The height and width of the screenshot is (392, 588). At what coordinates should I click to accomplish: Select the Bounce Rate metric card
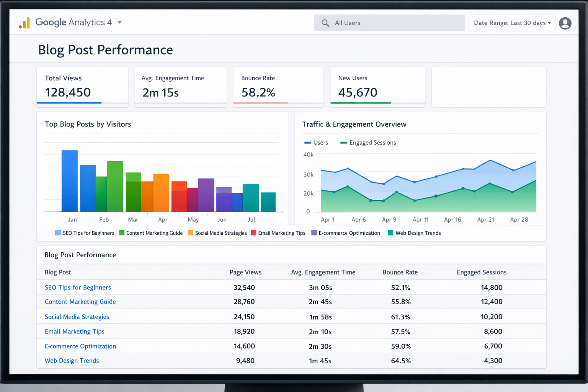[x=278, y=85]
